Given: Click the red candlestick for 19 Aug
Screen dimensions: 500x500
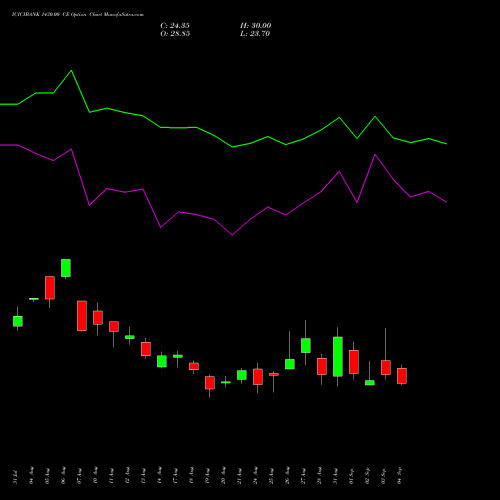Looking at the screenshot, I should click(210, 383).
